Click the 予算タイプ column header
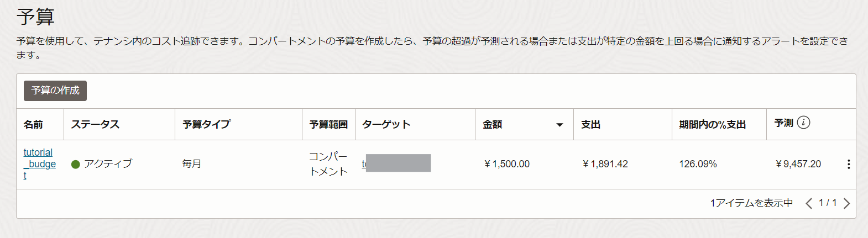868x238 pixels. click(x=206, y=125)
